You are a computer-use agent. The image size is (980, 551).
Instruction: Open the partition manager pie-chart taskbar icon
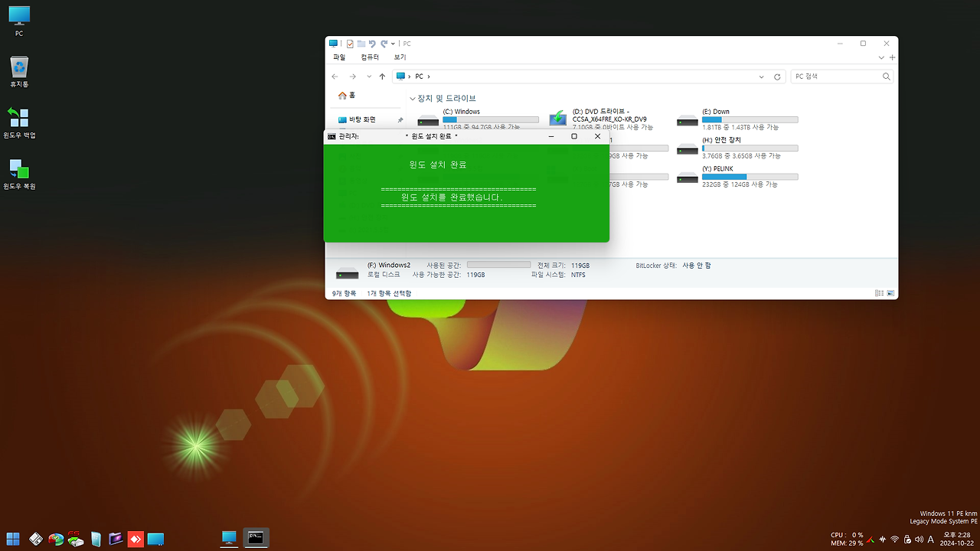click(x=55, y=539)
